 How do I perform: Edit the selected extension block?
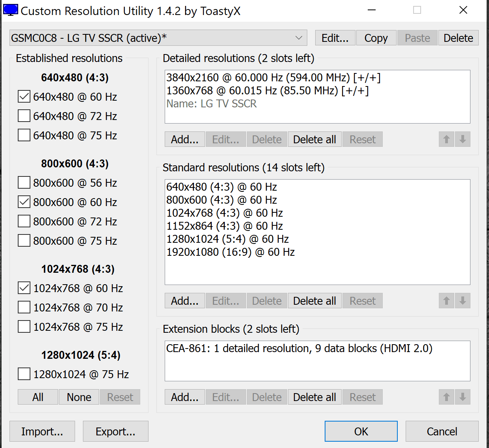(226, 397)
